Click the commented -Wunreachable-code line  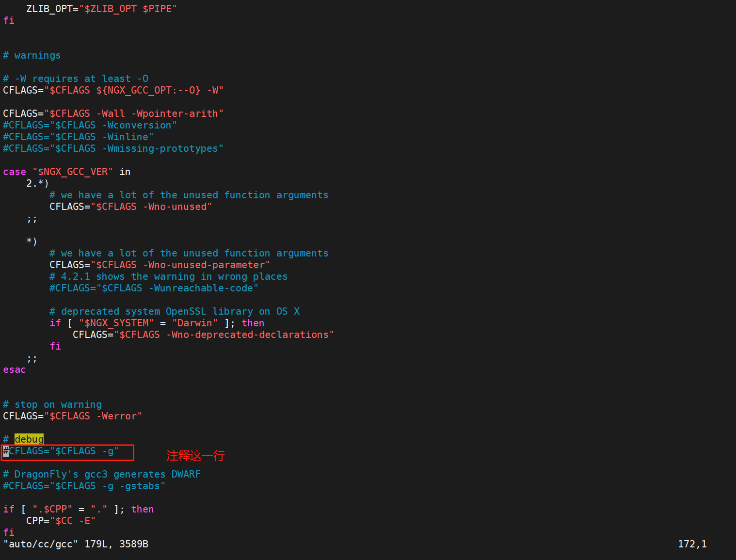[154, 288]
